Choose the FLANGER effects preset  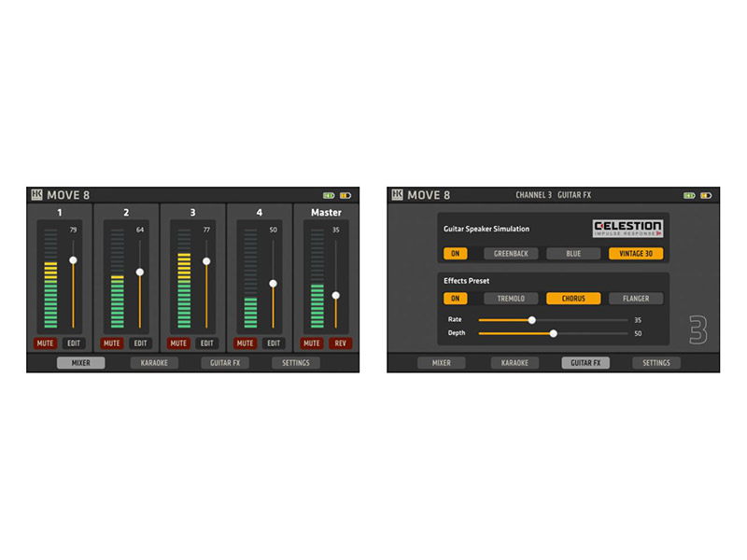[636, 299]
